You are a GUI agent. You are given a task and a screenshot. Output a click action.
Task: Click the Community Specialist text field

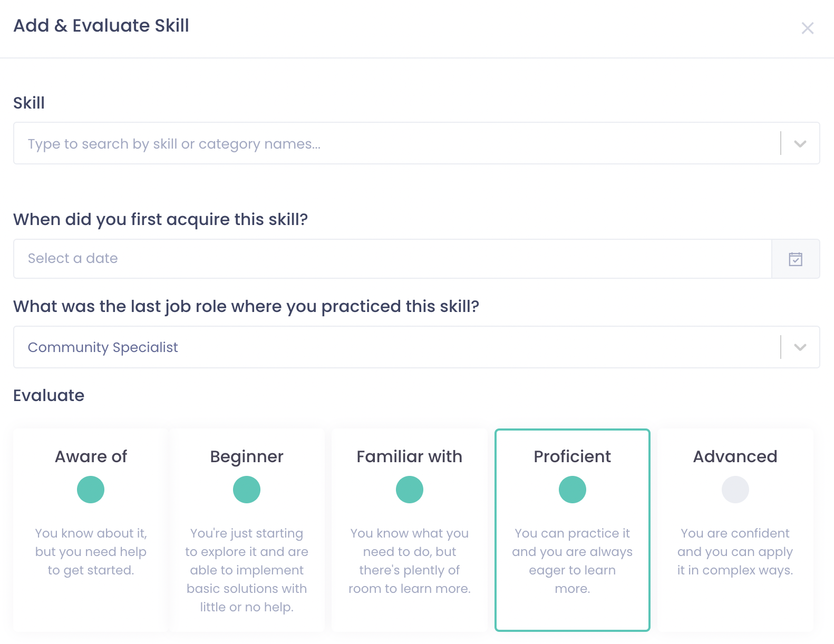[369, 347]
